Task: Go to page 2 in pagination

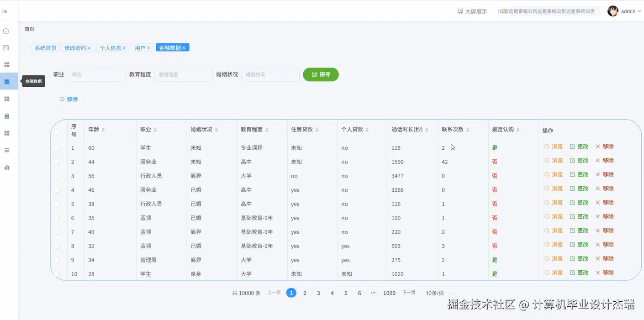Action: pos(305,293)
